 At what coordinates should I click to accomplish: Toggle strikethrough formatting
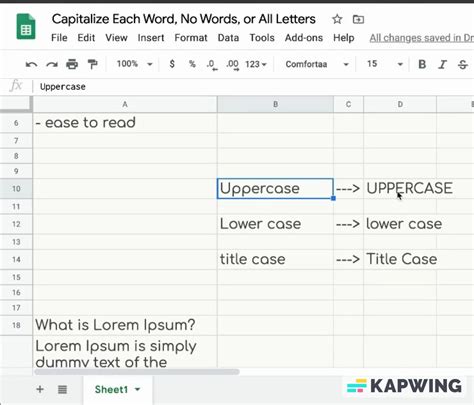pyautogui.click(x=463, y=64)
